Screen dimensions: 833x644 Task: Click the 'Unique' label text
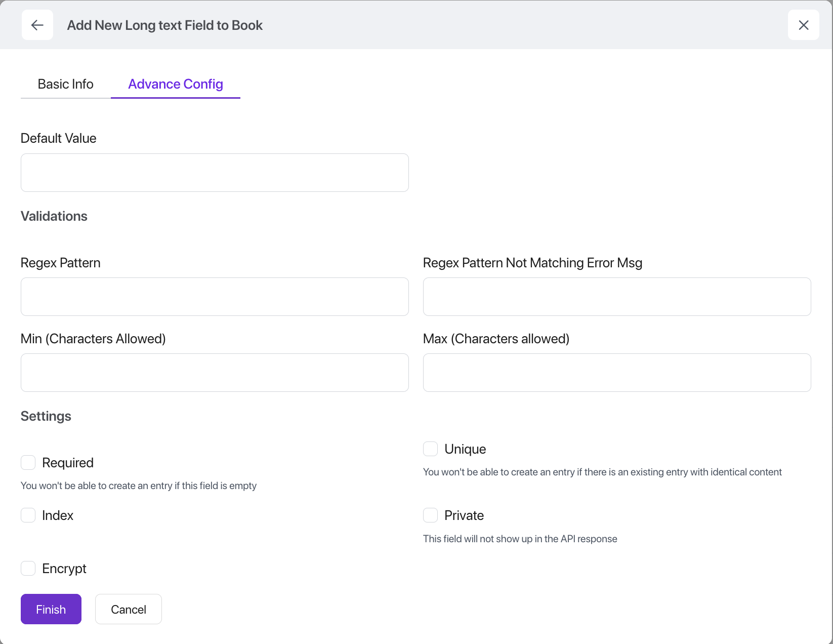point(465,449)
